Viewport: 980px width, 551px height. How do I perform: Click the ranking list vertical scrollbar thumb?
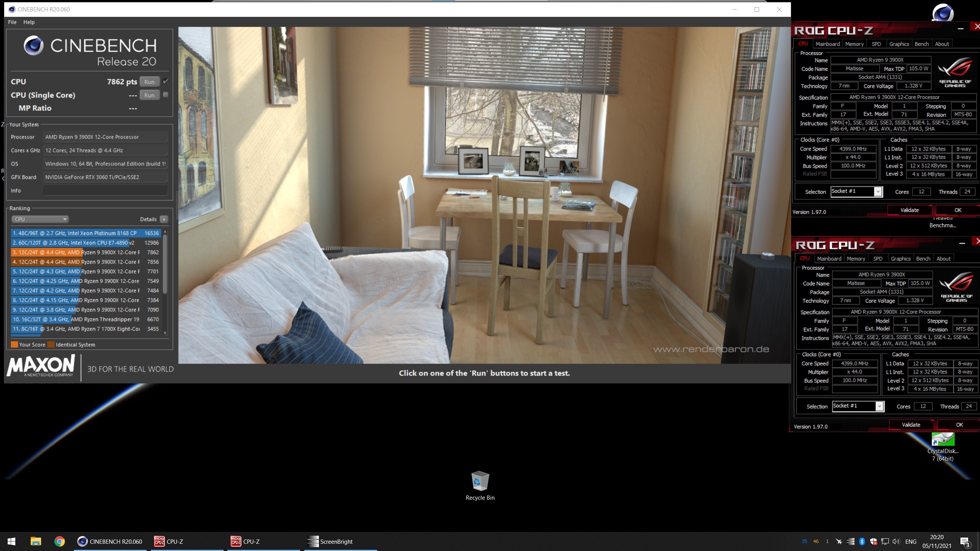[x=165, y=264]
